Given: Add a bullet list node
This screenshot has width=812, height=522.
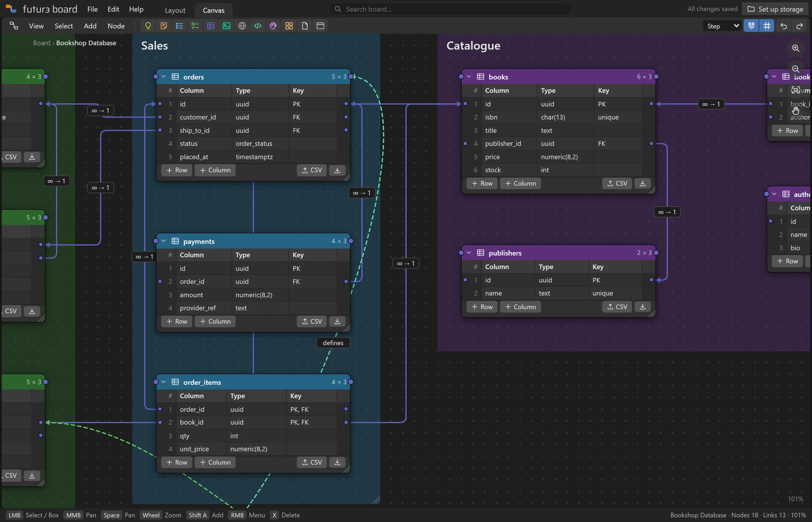Looking at the screenshot, I should 179,26.
